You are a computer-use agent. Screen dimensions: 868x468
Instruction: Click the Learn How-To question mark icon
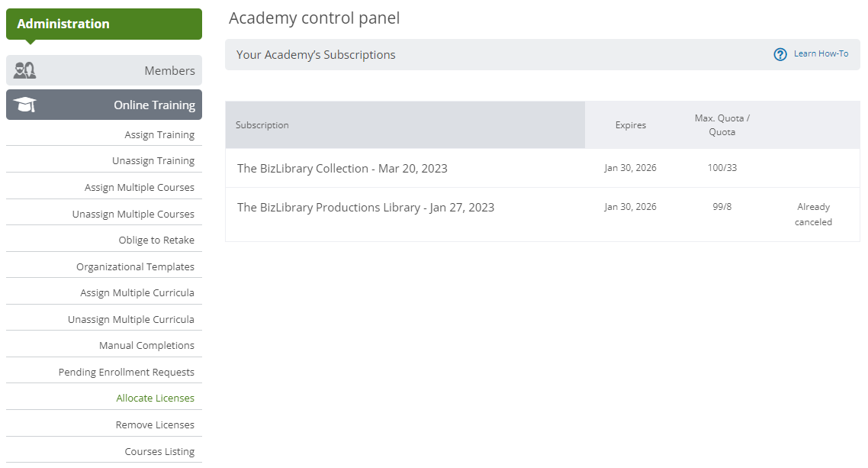[780, 54]
